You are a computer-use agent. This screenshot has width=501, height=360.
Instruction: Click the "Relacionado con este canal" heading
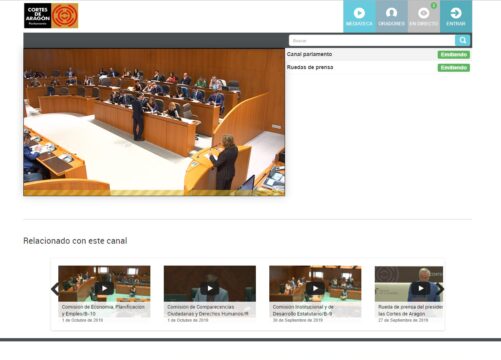(75, 241)
